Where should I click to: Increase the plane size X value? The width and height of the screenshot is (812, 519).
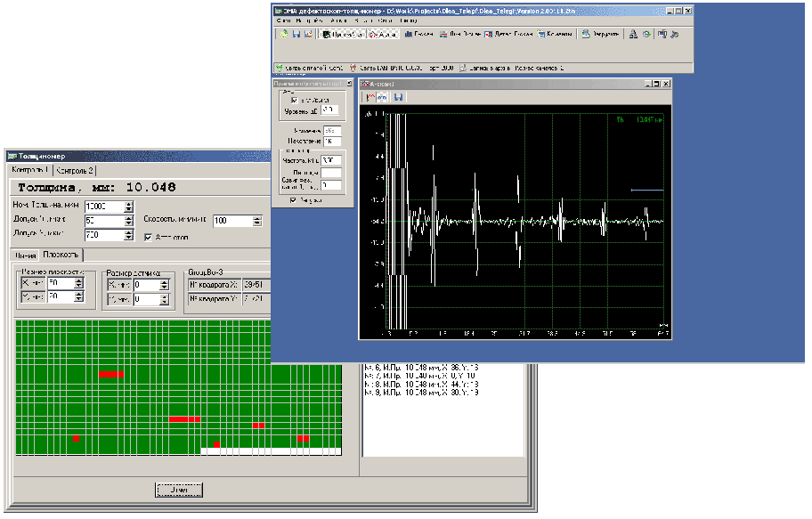tap(78, 280)
